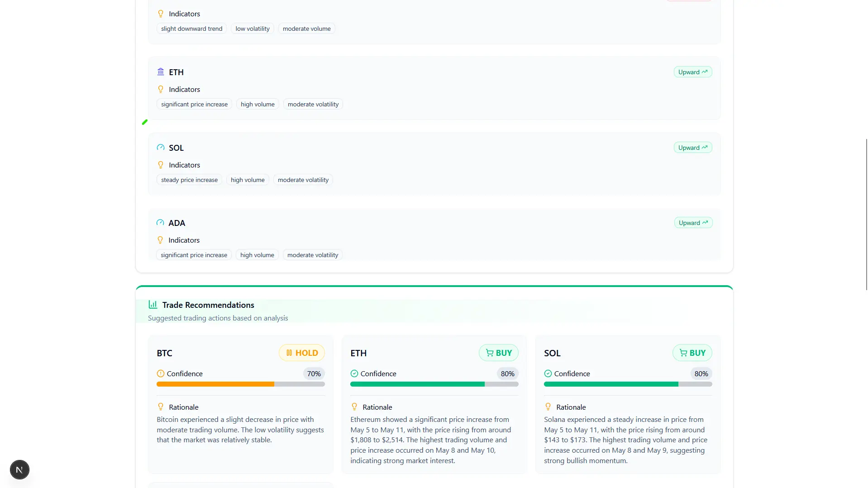Toggle the 'high volume' chip under SOL
The height and width of the screenshot is (488, 868).
[247, 180]
